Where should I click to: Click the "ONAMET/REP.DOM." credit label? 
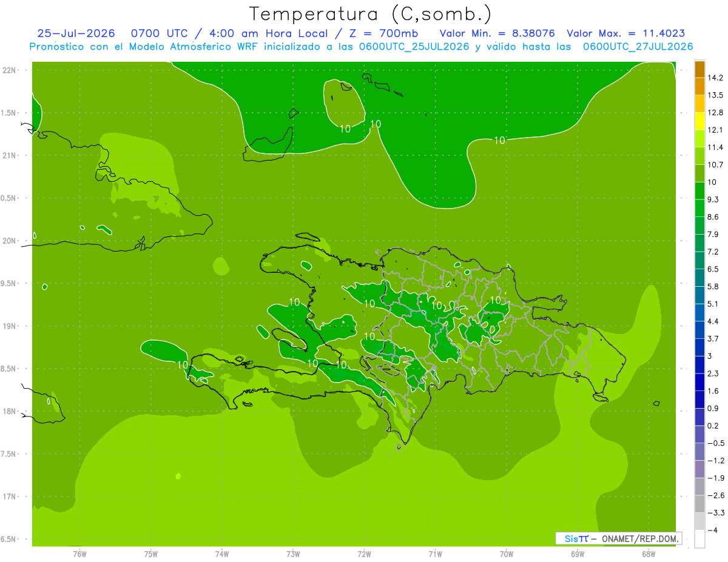[x=640, y=538]
